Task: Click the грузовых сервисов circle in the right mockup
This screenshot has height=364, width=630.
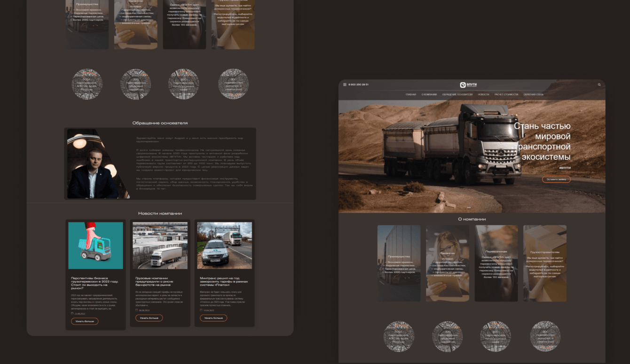Action: point(448,336)
